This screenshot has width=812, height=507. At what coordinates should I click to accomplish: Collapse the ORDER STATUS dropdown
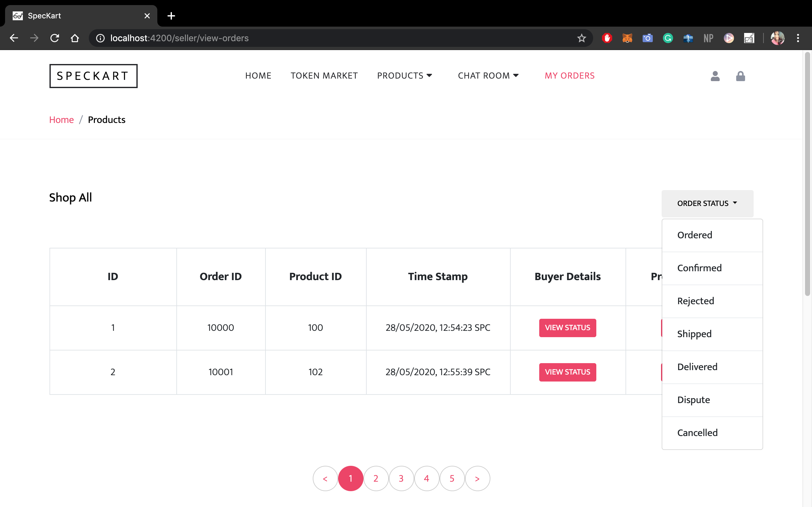(x=707, y=203)
